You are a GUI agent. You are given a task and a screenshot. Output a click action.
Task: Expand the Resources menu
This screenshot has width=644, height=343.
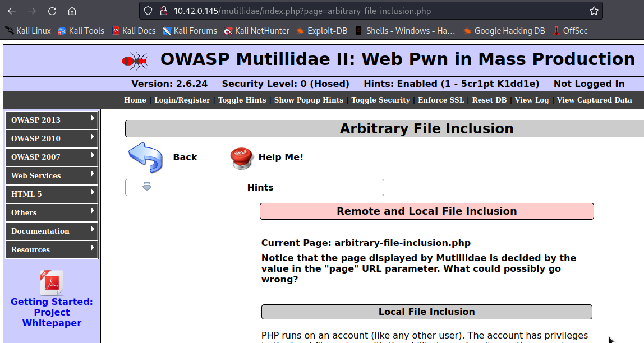coord(52,249)
